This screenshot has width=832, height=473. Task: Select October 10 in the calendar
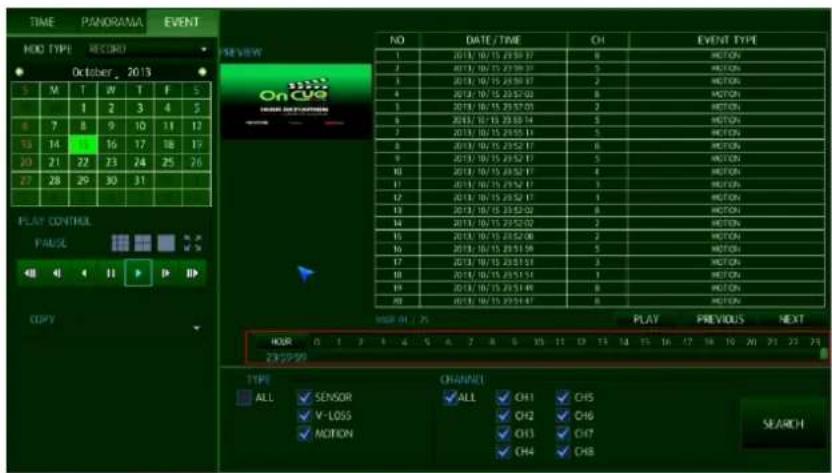[x=140, y=126]
